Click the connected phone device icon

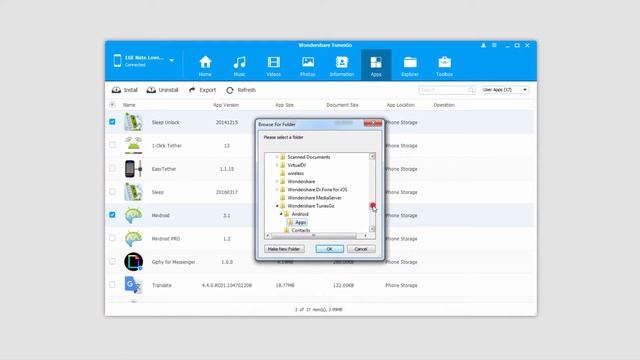pos(117,60)
